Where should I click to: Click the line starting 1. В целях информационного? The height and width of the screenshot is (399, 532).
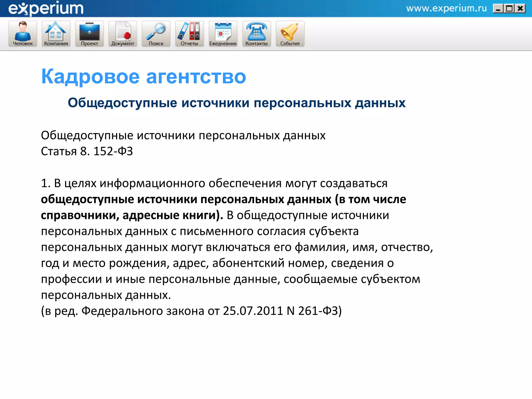click(214, 183)
